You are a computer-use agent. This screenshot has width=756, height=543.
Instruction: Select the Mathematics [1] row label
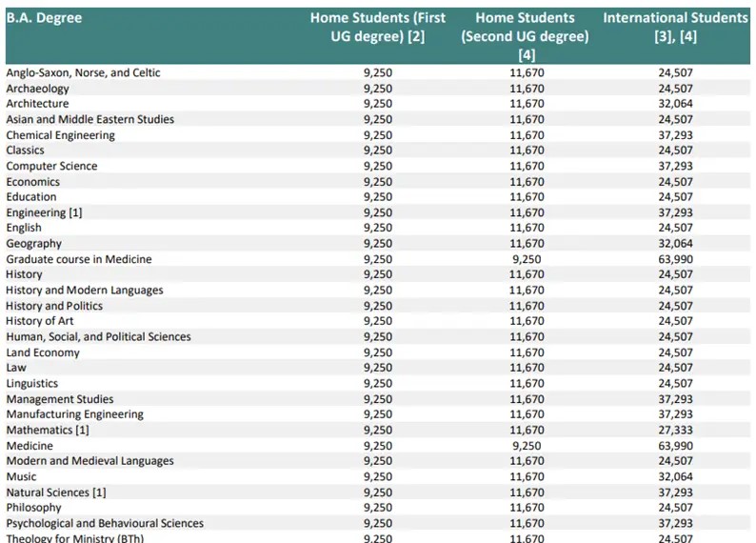point(48,431)
